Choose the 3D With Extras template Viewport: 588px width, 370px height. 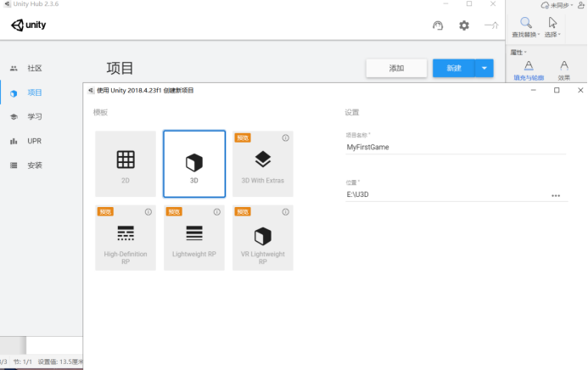point(263,164)
